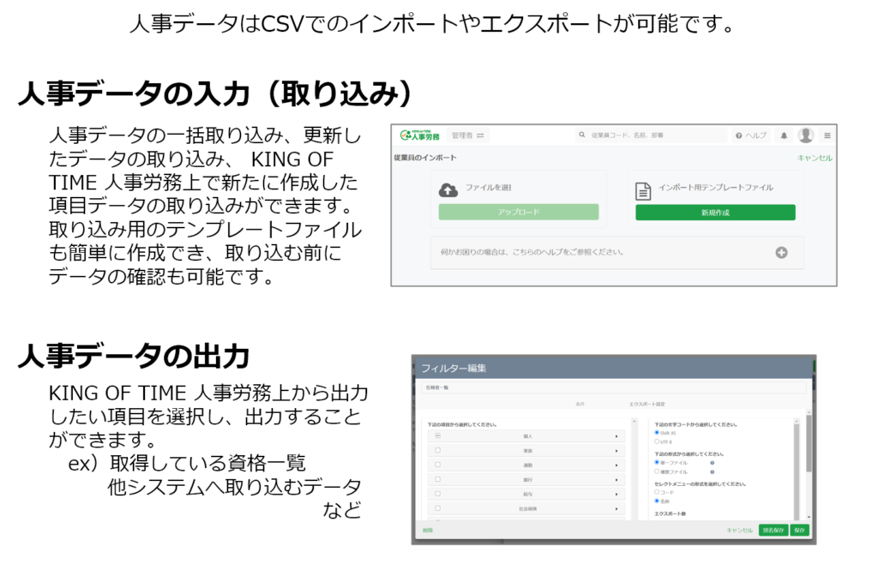Select the コード radio button
Viewport: 878px width, 588px height.
click(x=657, y=492)
